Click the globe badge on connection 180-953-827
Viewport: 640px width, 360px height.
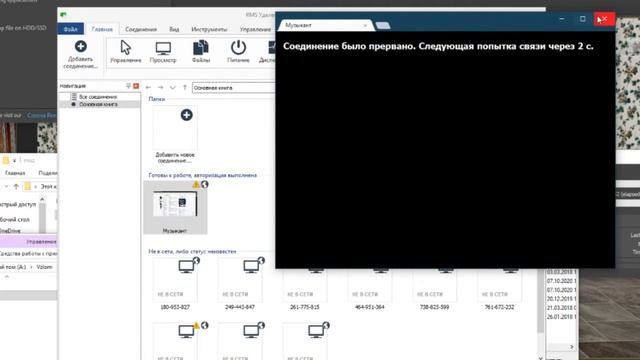click(196, 260)
